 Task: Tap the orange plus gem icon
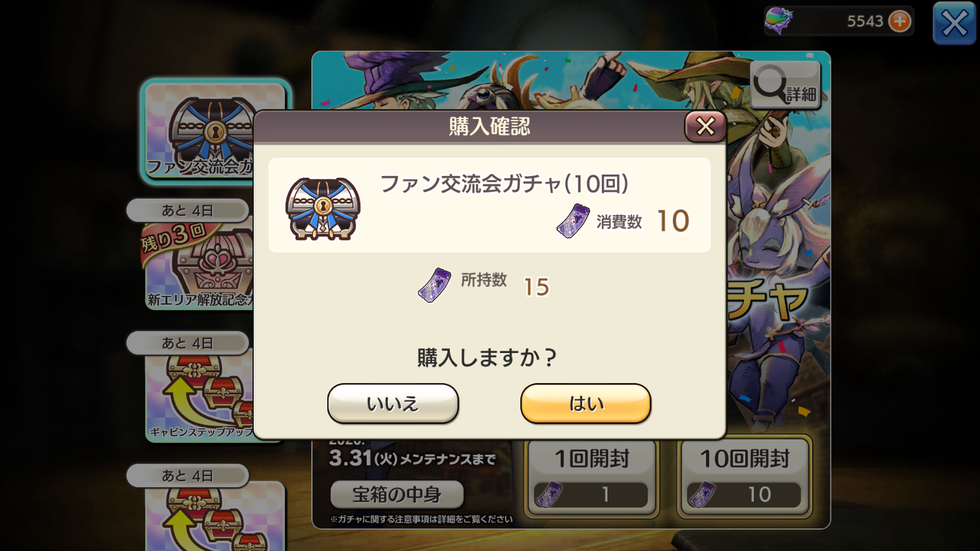(900, 21)
